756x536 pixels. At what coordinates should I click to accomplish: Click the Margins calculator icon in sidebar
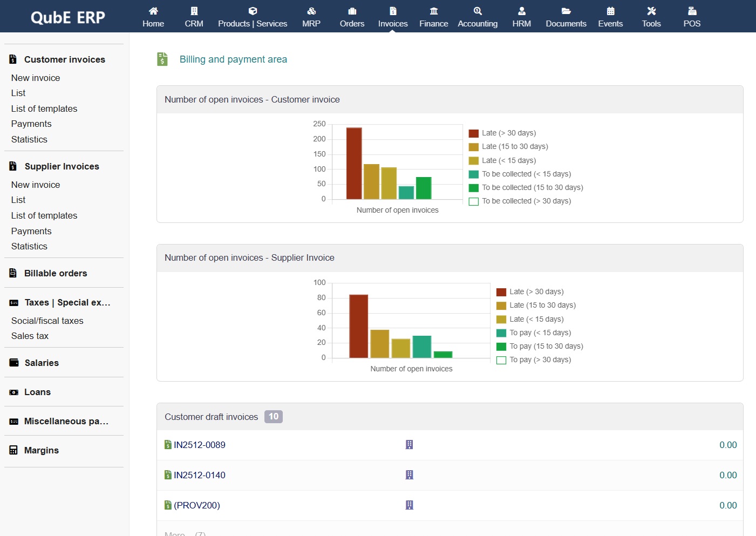pyautogui.click(x=12, y=450)
